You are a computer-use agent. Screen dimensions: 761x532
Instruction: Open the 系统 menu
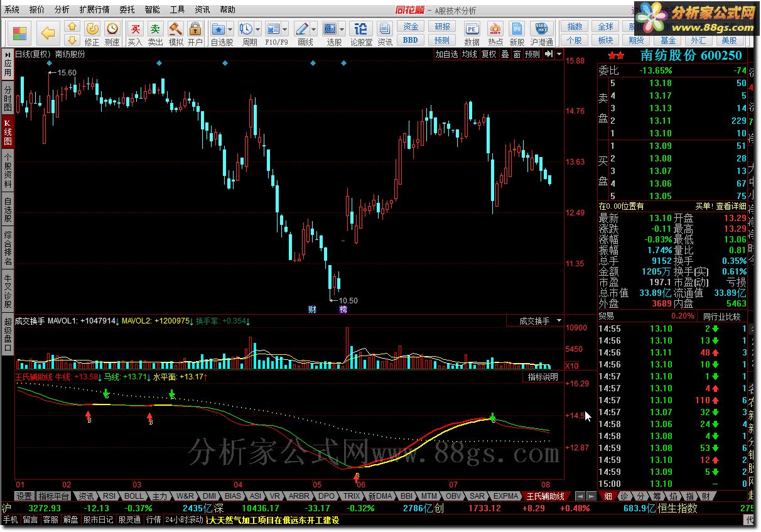click(12, 9)
